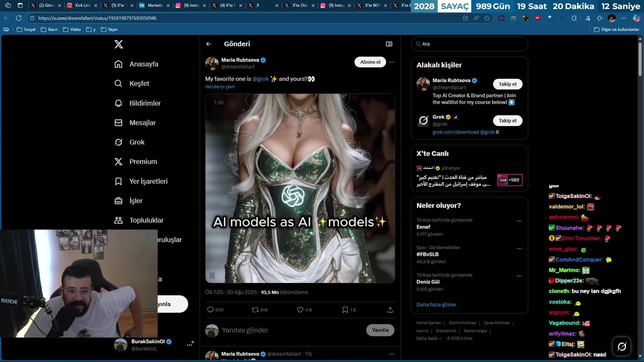
Task: Click the İşler briefcase icon
Action: pyautogui.click(x=119, y=201)
